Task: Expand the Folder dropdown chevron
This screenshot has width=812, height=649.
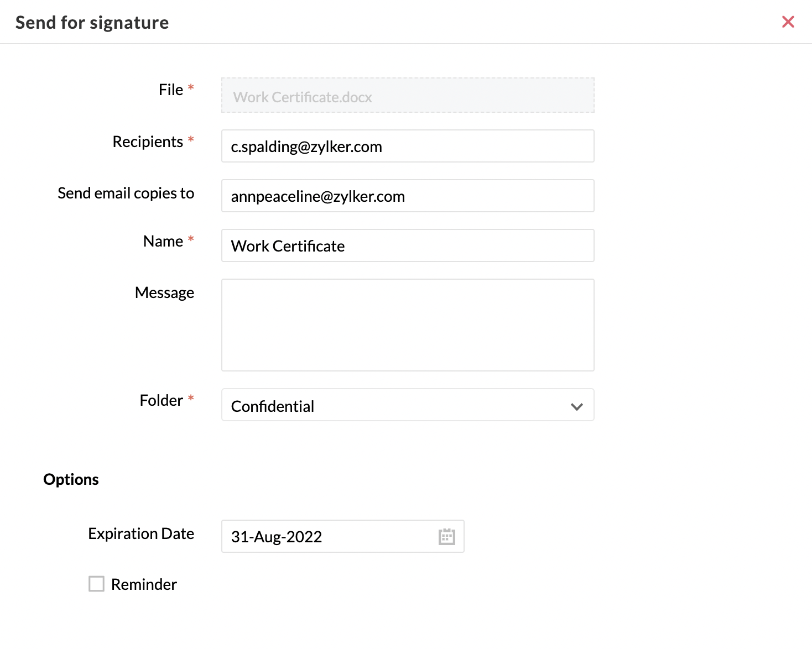Action: tap(577, 407)
